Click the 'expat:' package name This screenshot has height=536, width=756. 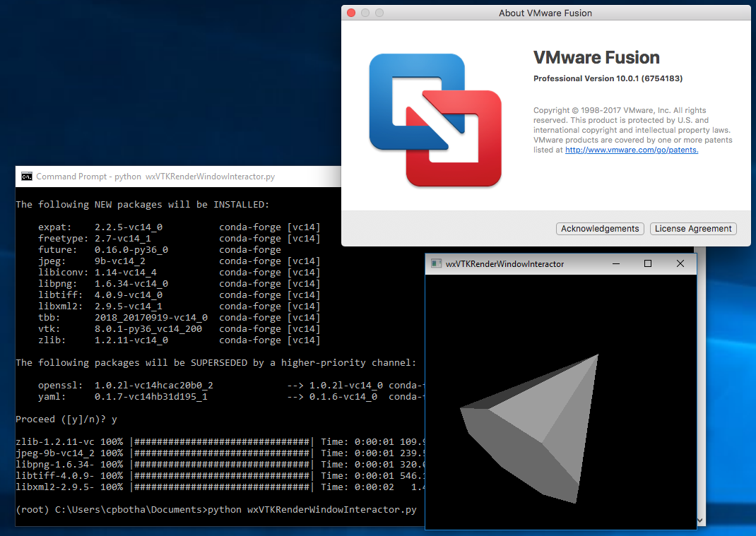point(55,227)
